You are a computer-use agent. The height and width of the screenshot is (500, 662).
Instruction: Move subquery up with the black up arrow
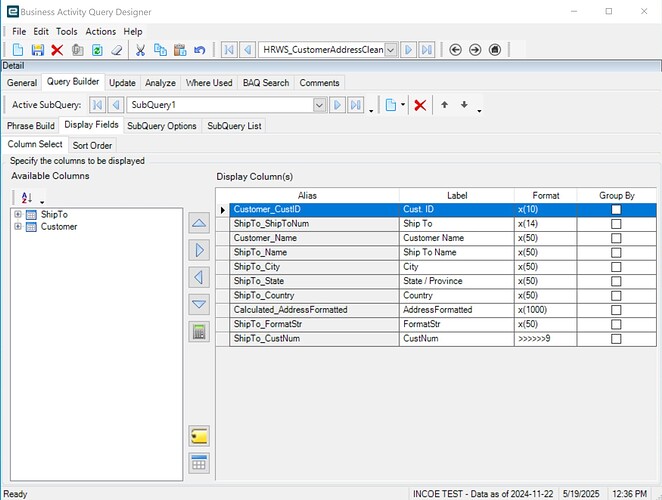tap(444, 105)
